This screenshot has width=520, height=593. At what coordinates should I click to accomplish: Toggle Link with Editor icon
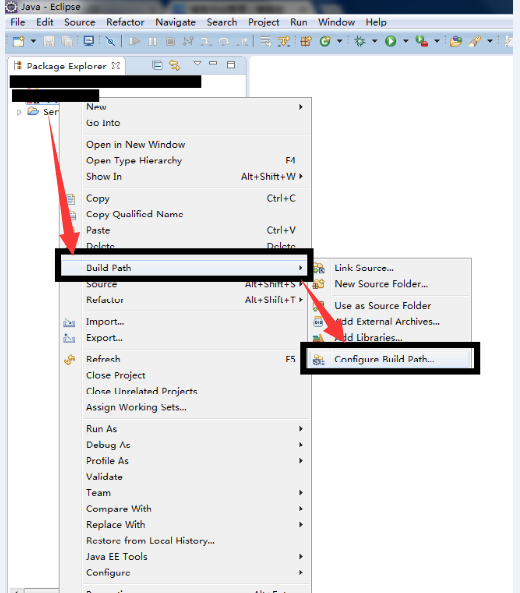175,65
